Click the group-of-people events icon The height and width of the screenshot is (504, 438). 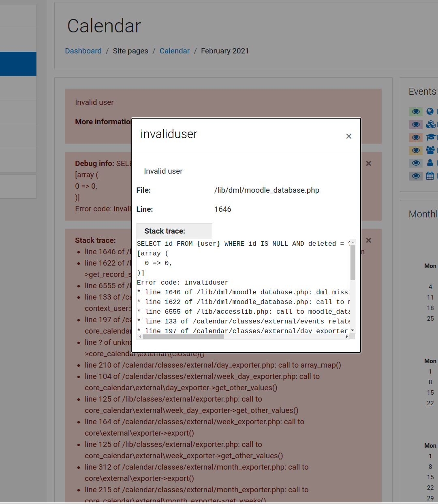430,150
